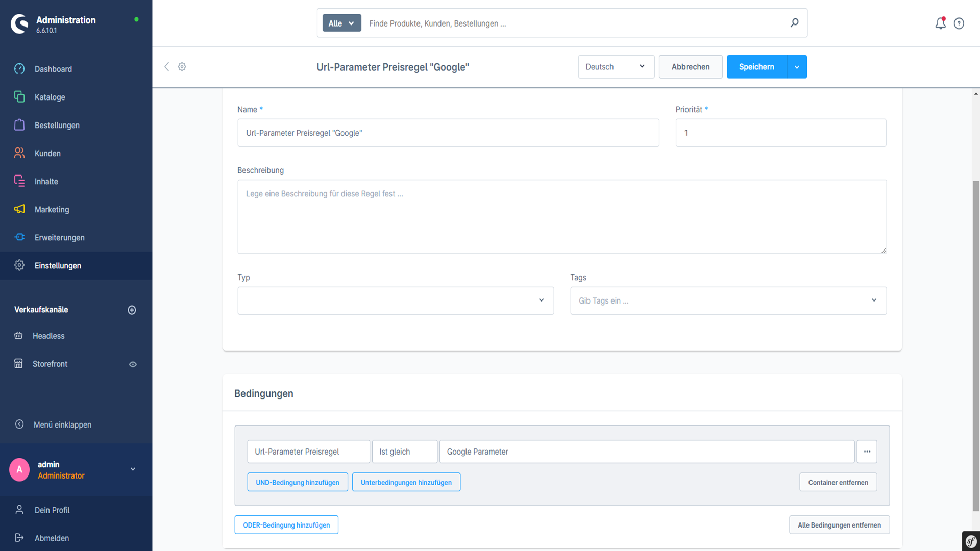This screenshot has height=551, width=980.
Task: Click the Dein Profil user icon
Action: click(19, 510)
